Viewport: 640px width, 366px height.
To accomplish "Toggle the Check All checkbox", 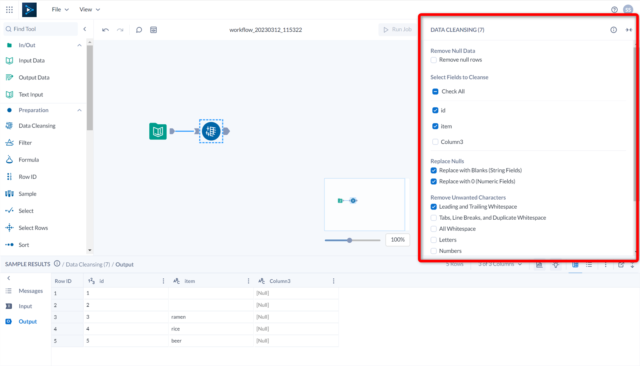I will (435, 91).
